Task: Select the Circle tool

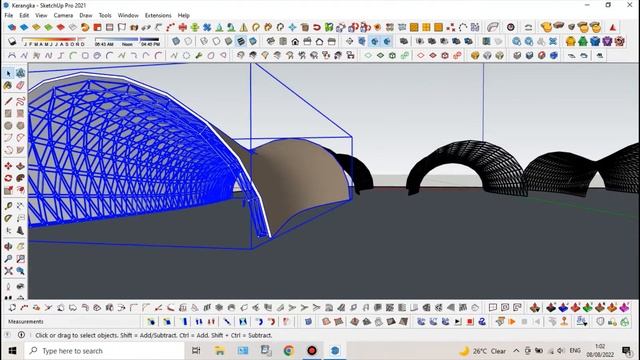Action: (9, 126)
